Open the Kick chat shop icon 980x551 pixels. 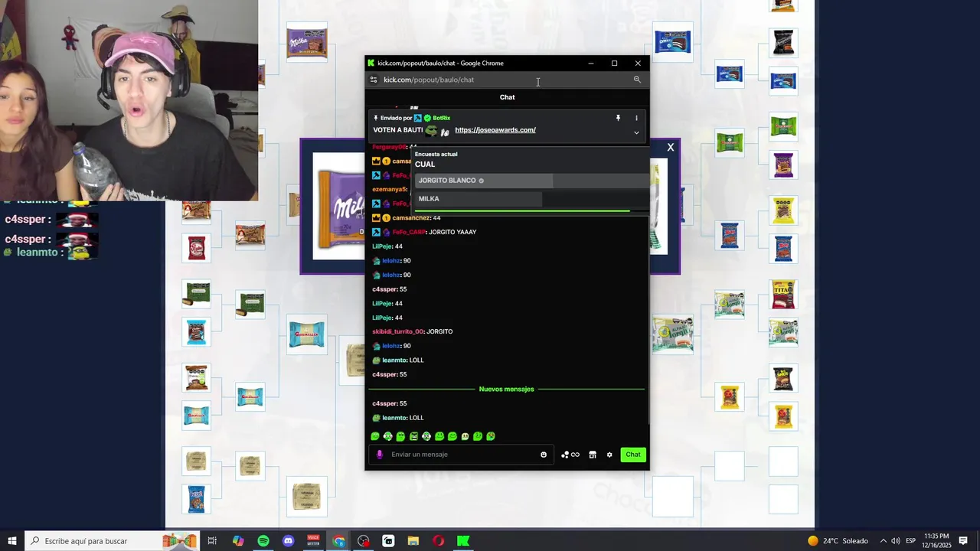pyautogui.click(x=593, y=455)
